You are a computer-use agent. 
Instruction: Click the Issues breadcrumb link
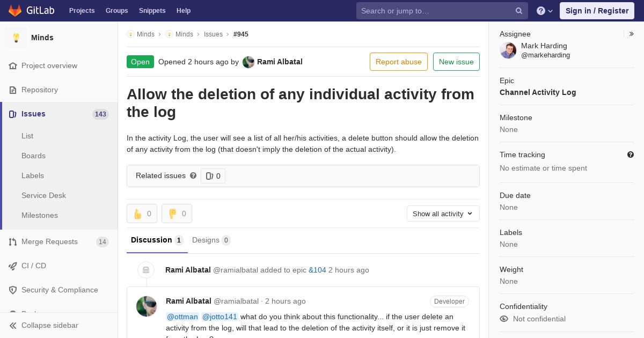(x=213, y=34)
